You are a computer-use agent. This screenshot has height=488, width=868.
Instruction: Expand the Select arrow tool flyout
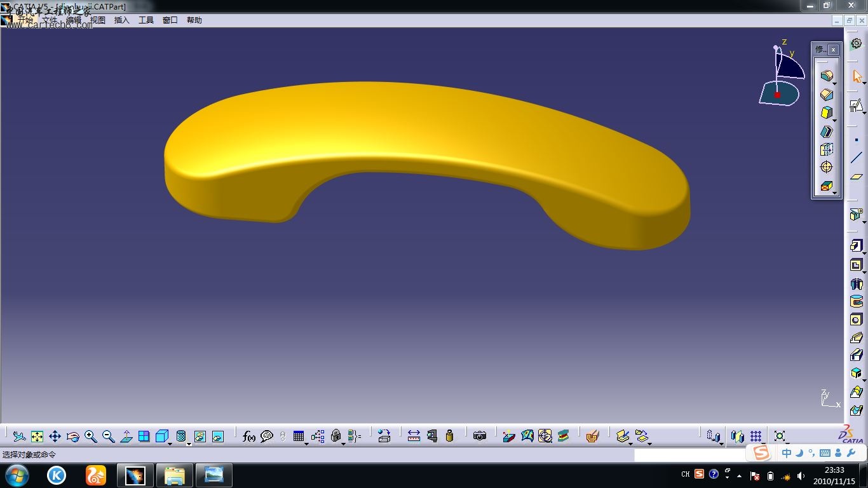point(864,83)
